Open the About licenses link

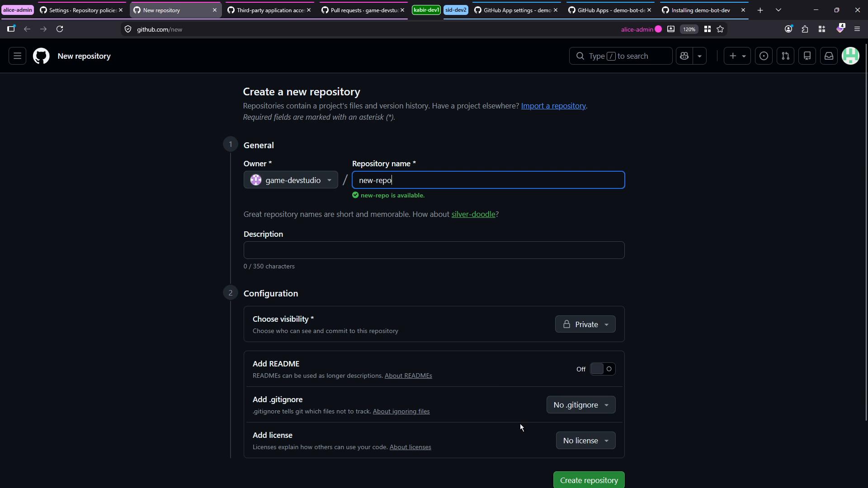click(410, 447)
